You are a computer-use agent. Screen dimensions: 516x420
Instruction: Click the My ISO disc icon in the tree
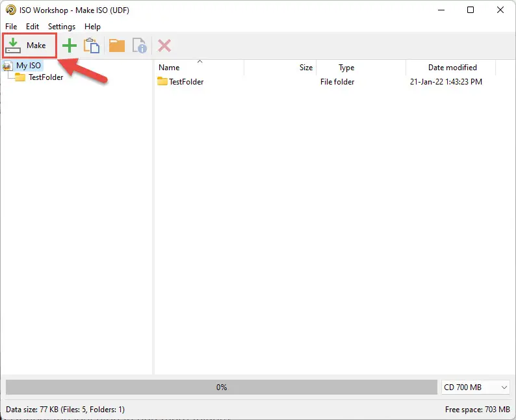click(8, 66)
